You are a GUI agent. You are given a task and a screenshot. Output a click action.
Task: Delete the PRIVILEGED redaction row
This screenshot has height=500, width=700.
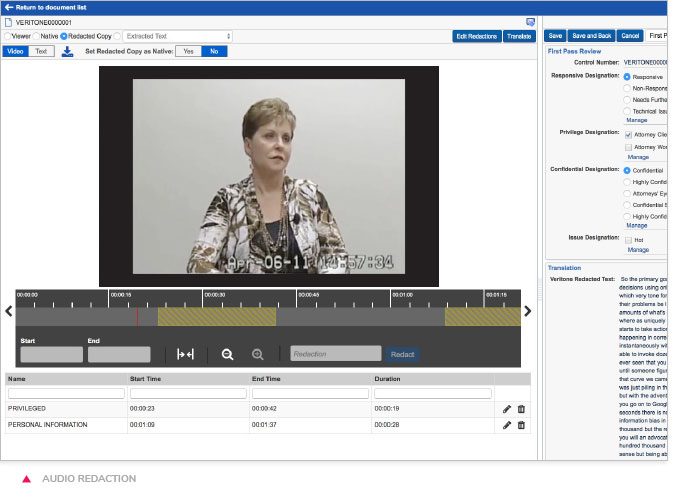click(521, 409)
